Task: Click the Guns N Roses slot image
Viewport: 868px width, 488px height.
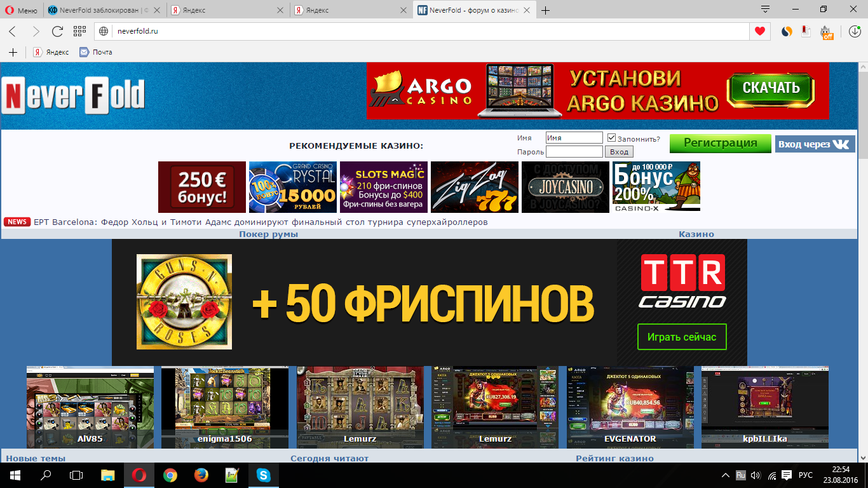Action: point(184,302)
